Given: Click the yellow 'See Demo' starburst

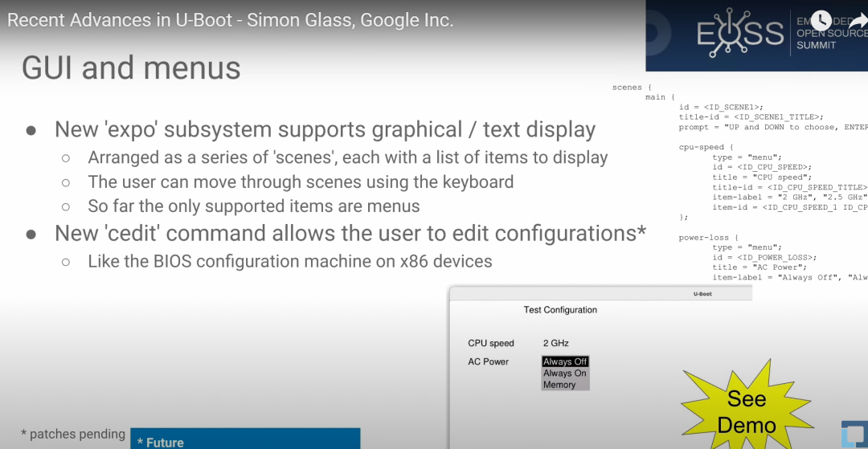Looking at the screenshot, I should pos(746,406).
